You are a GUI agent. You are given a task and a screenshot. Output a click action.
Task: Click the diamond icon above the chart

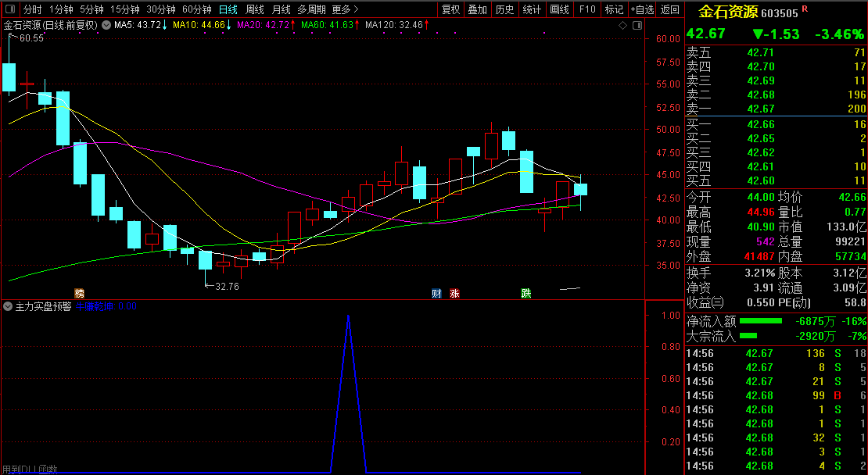click(622, 25)
